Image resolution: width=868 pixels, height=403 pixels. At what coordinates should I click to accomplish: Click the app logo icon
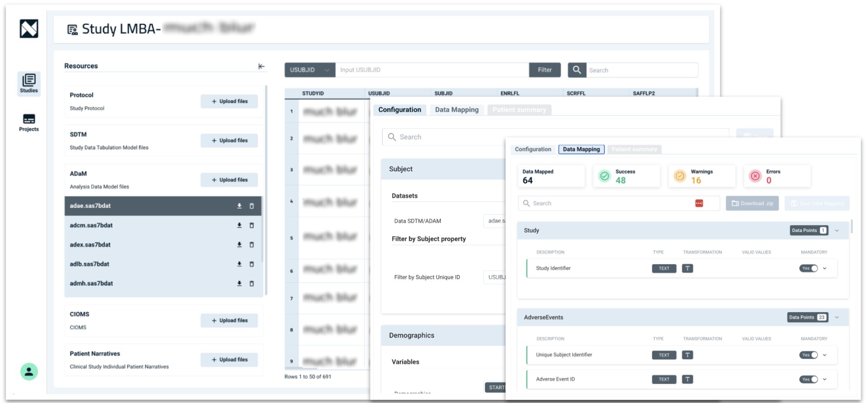tap(29, 28)
